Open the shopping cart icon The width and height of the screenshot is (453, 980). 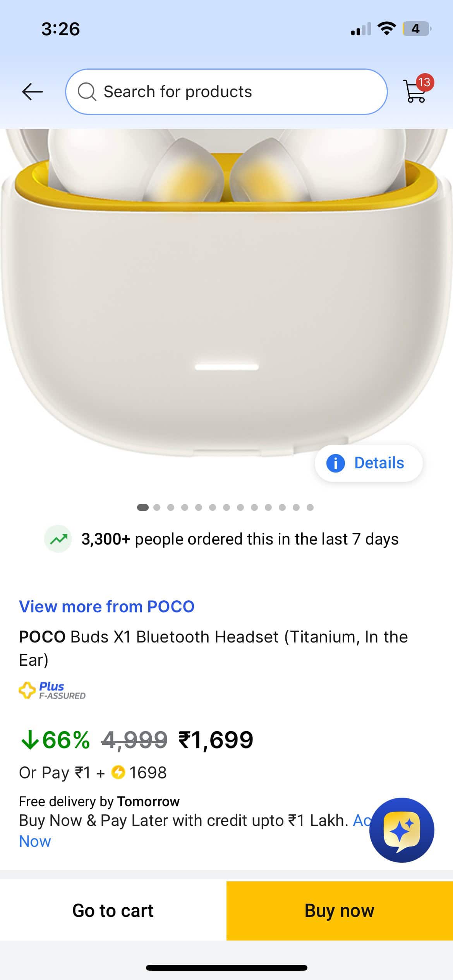click(x=414, y=92)
